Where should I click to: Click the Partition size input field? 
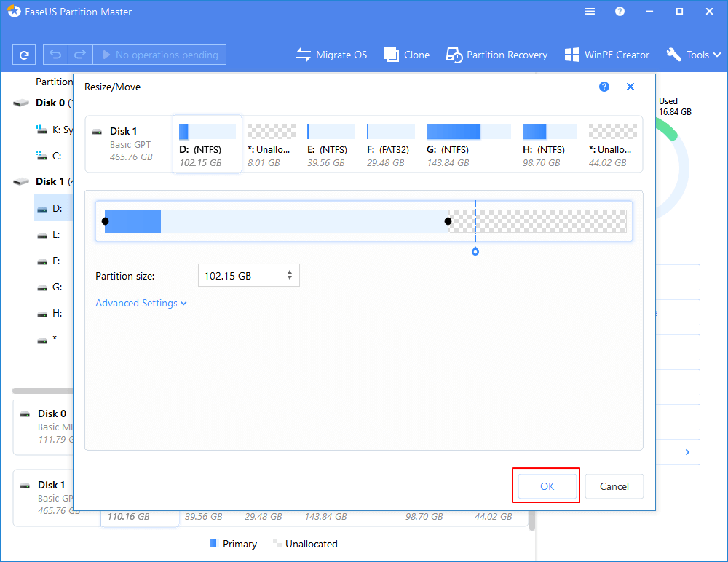point(239,275)
